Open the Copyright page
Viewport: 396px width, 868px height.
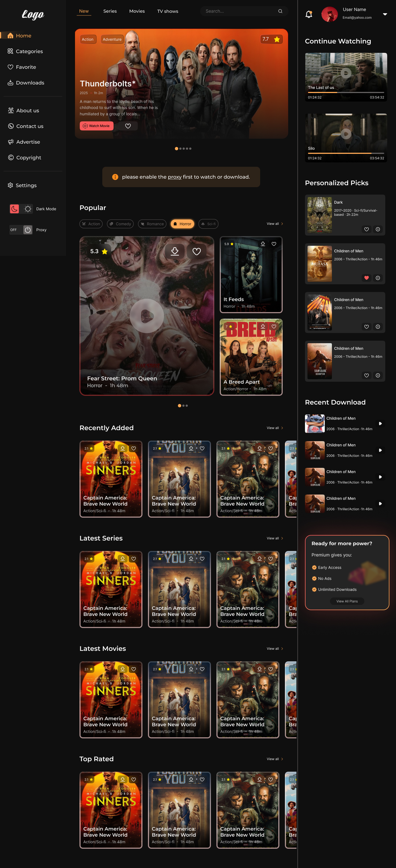pyautogui.click(x=24, y=157)
